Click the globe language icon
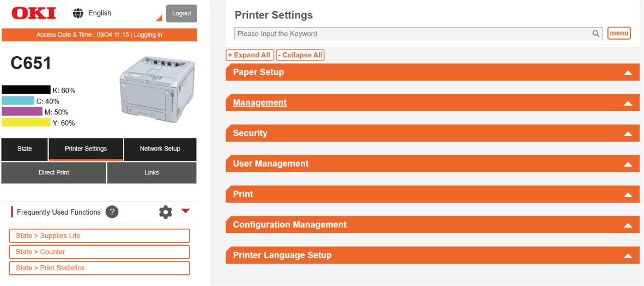The width and height of the screenshot is (644, 286). [78, 13]
